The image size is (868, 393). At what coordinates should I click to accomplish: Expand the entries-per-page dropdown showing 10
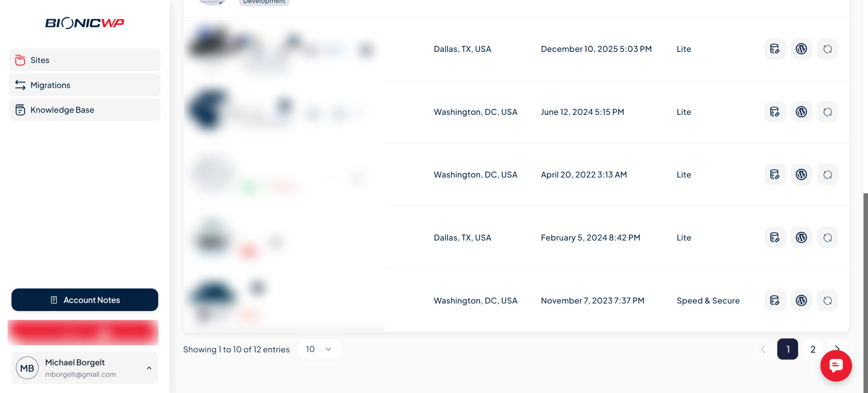(x=319, y=349)
